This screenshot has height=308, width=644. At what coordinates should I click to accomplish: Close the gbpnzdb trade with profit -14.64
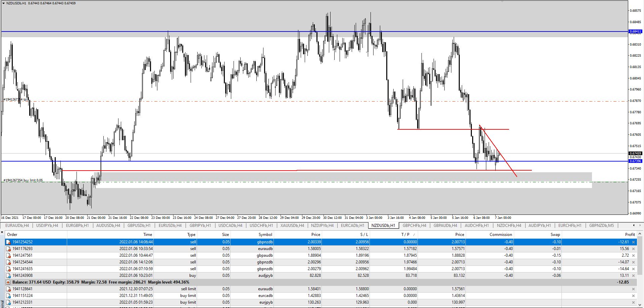tap(634, 269)
